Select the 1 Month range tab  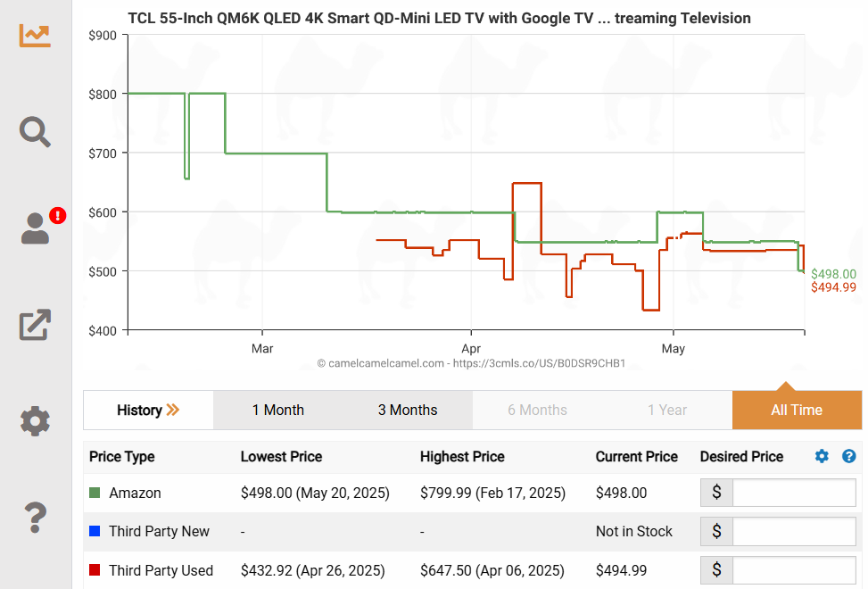click(277, 411)
